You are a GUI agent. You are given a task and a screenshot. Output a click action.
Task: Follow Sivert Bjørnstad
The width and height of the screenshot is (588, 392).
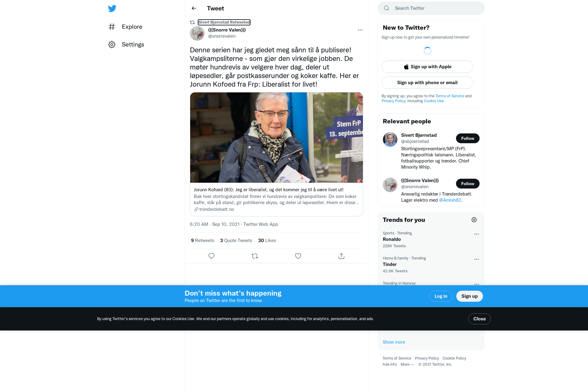tap(468, 138)
